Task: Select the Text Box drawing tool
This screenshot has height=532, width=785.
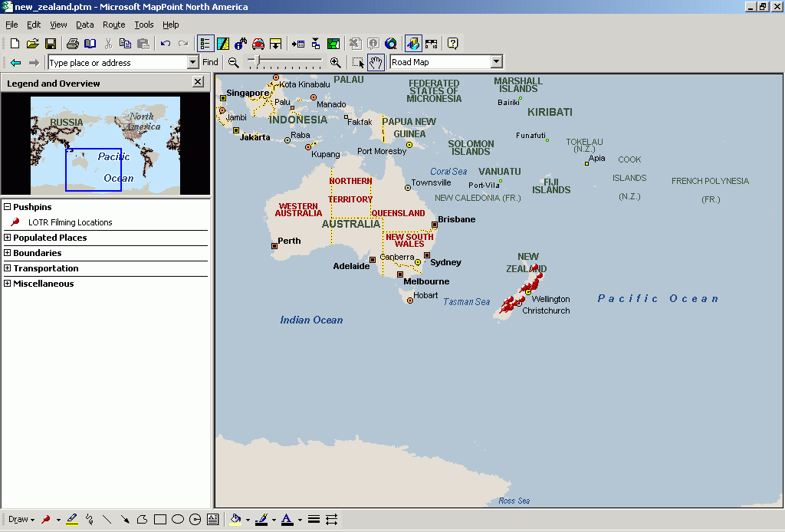Action: pyautogui.click(x=213, y=520)
